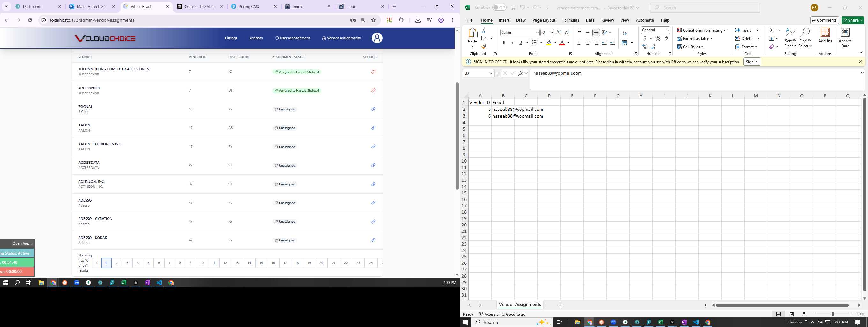This screenshot has height=327, width=868.
Task: Click assign link icon for 7SIGNAL
Action: pos(373,109)
